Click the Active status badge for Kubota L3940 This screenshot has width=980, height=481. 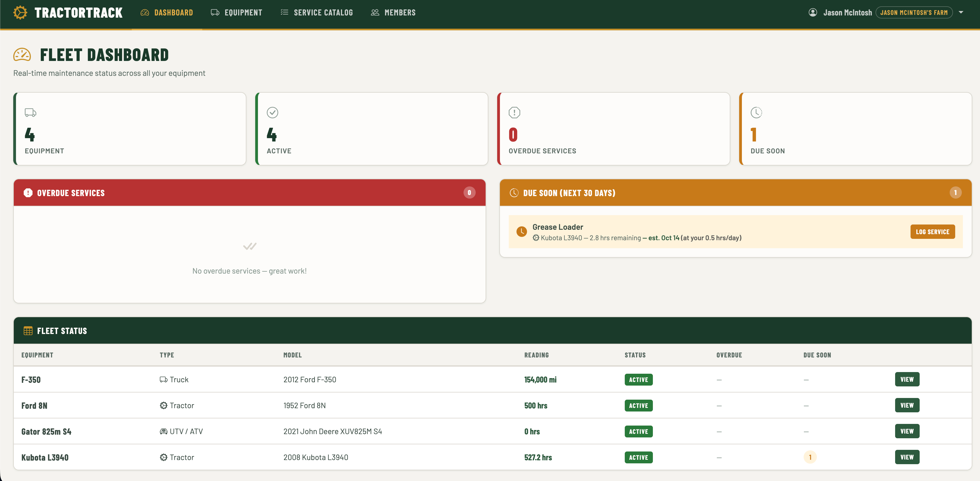[638, 457]
